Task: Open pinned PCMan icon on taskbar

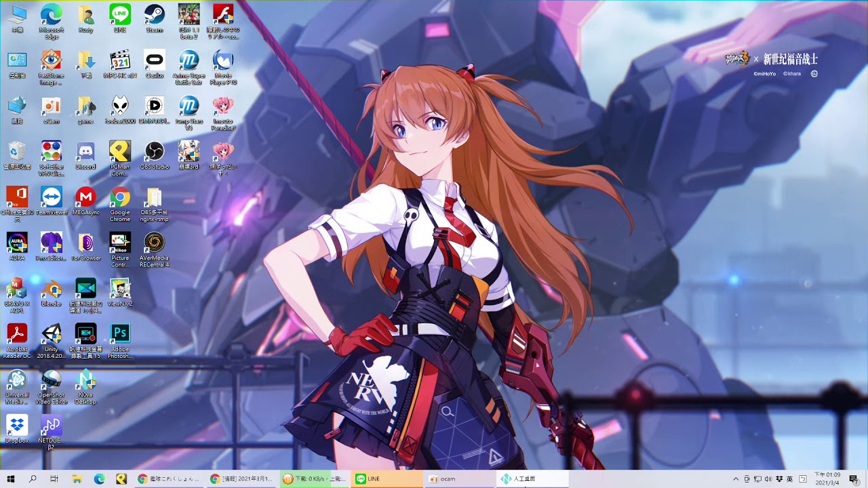Action: pos(121,479)
